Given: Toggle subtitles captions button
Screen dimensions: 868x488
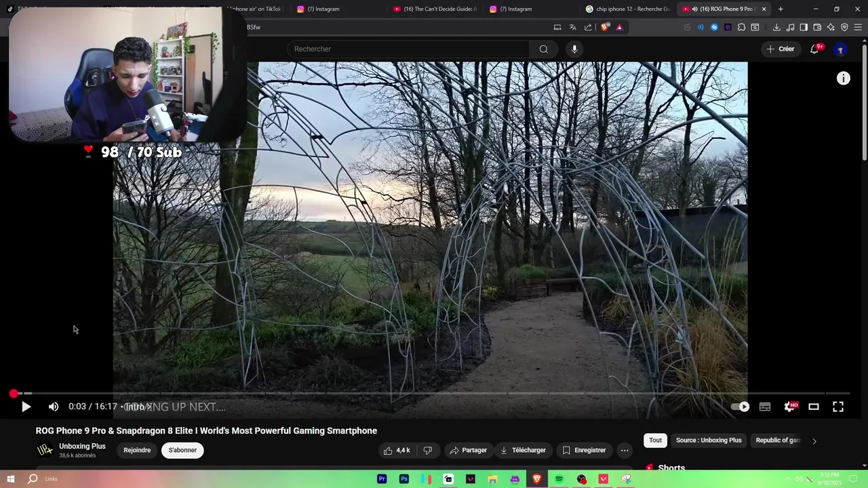Looking at the screenshot, I should point(765,407).
